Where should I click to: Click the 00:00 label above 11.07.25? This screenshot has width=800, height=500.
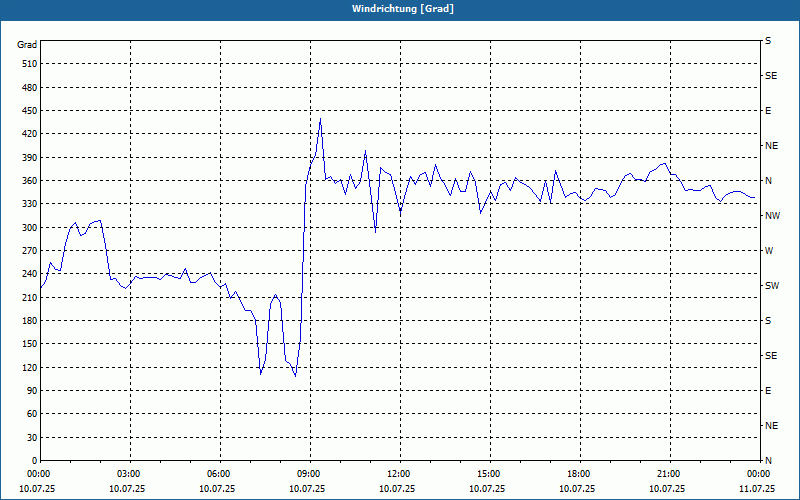759,473
